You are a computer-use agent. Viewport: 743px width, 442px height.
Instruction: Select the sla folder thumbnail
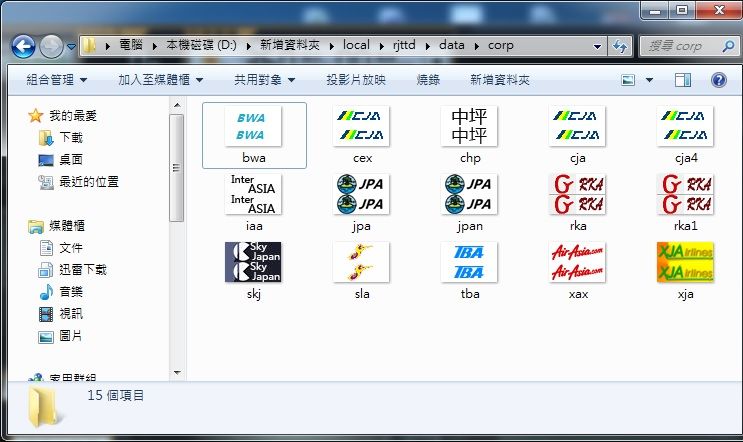[x=362, y=262]
